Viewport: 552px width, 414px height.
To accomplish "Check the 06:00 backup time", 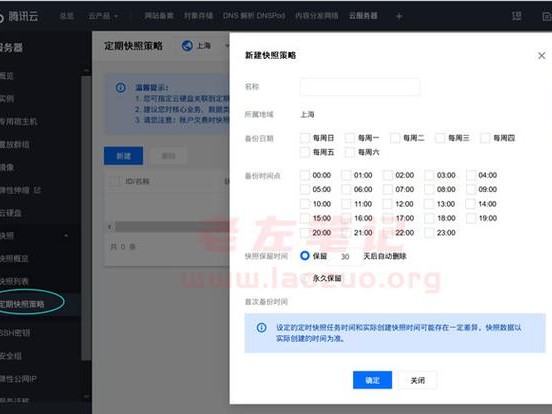I will pyautogui.click(x=346, y=189).
